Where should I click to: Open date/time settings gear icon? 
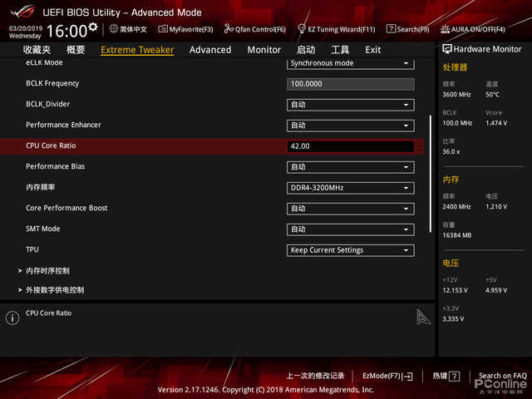pyautogui.click(x=93, y=27)
